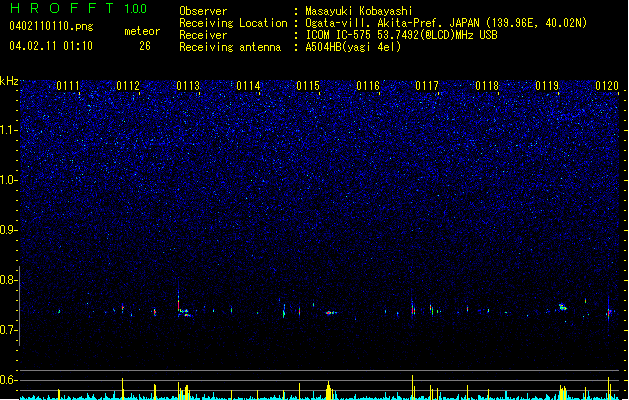Click the 0.7 kHz axis label
Screen dimensions: 629x400
[x=9, y=330]
